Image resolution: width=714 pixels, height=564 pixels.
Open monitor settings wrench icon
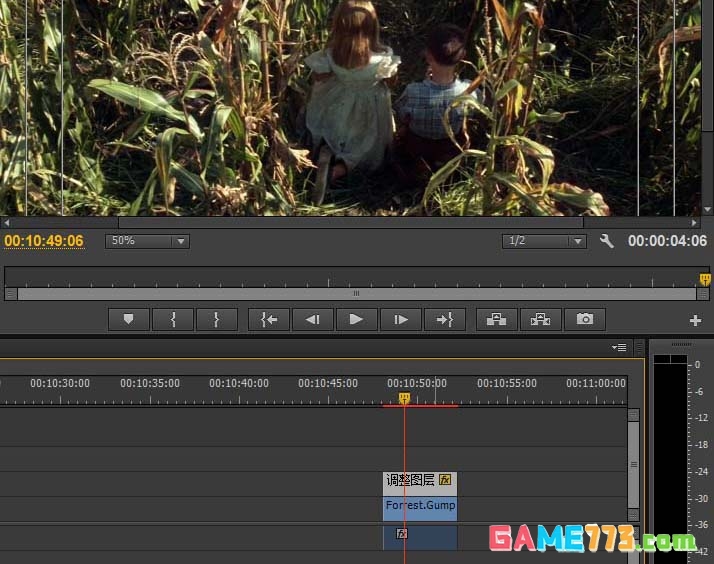tap(606, 241)
